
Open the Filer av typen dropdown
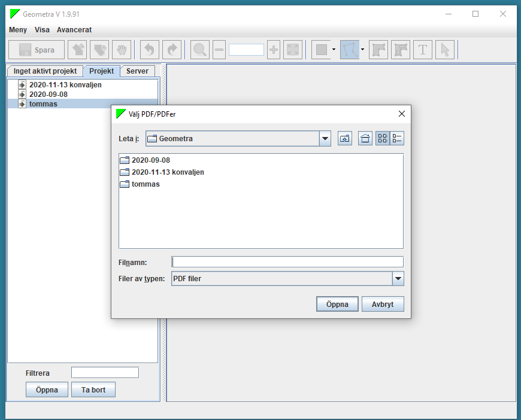398,279
